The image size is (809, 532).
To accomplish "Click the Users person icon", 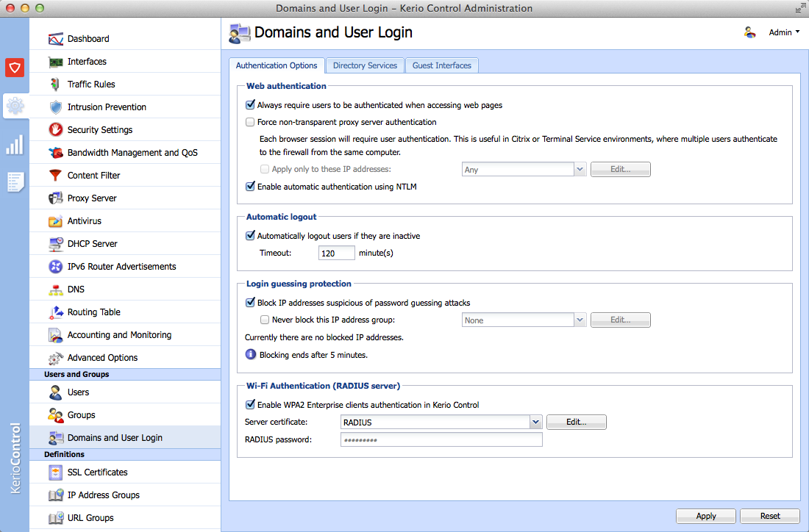I will pos(55,392).
